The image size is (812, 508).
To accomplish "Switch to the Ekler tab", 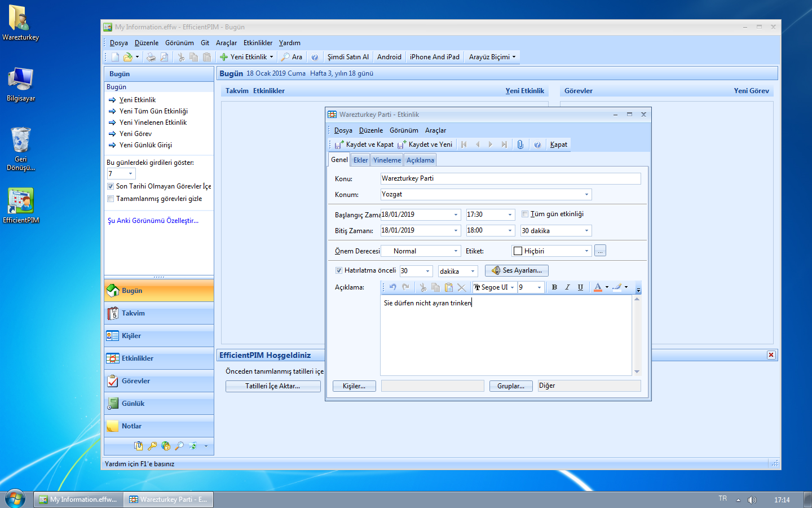I will (x=360, y=160).
